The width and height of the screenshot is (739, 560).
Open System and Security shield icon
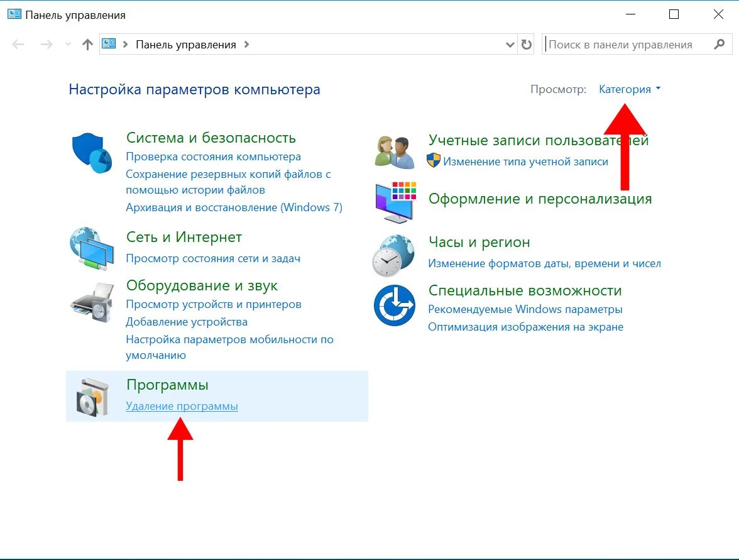click(x=92, y=153)
